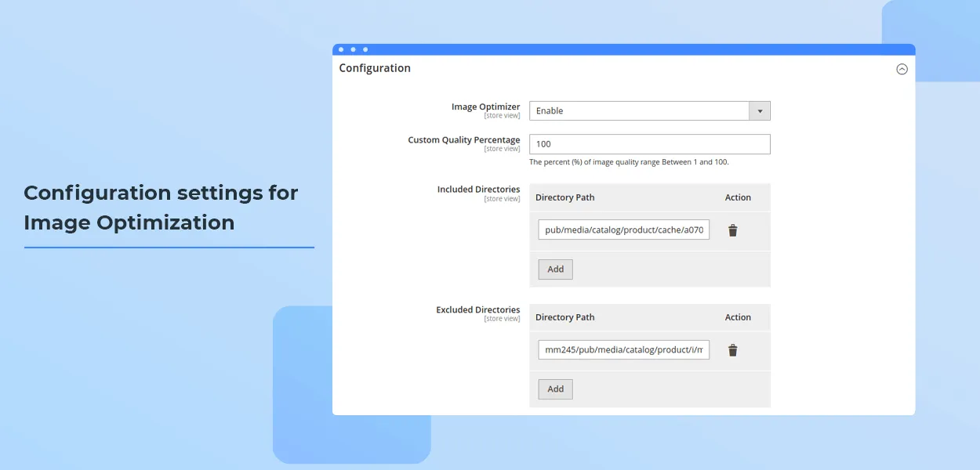Click the first dot in the blue title bar

click(341, 49)
